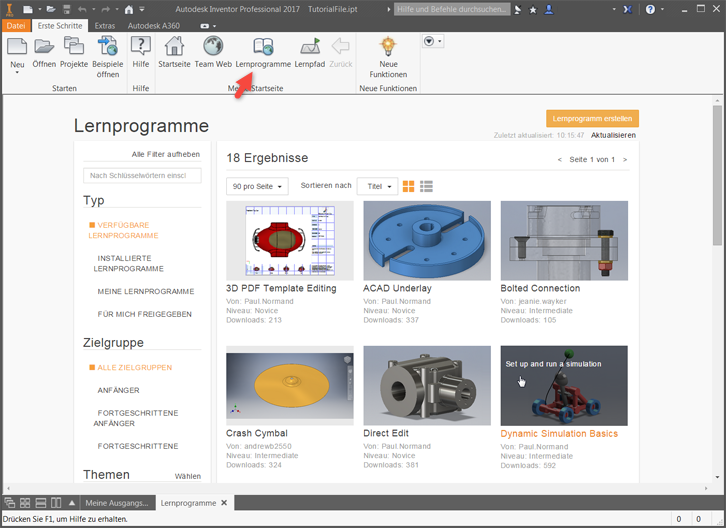
Task: Open Dynamic Simulation Basics title link
Action: 559,434
